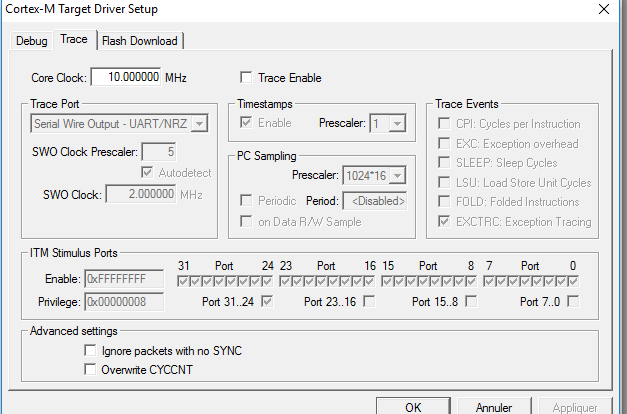Toggle EXCTRC: Exception Tracing checkbox

coord(444,221)
